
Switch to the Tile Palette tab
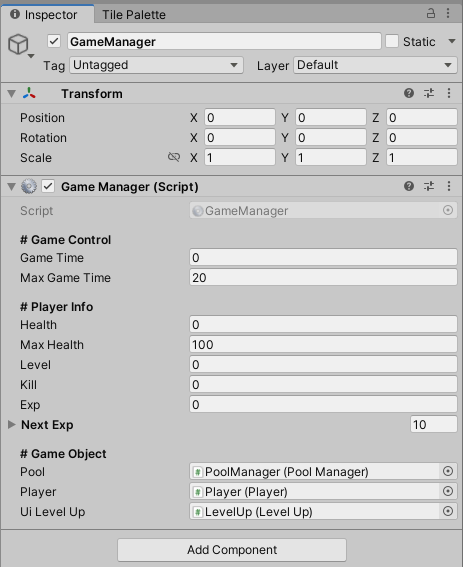134,14
